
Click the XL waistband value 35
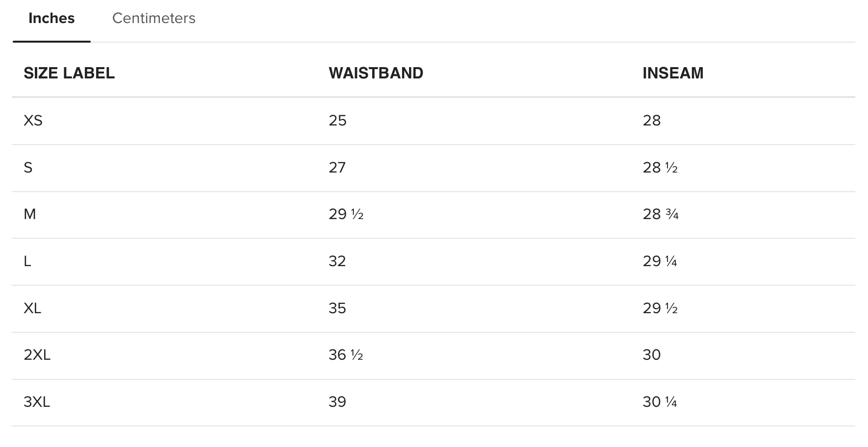coord(337,308)
